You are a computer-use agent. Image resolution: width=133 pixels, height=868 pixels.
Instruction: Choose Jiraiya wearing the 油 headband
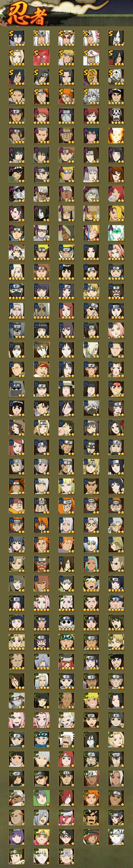[41, 38]
